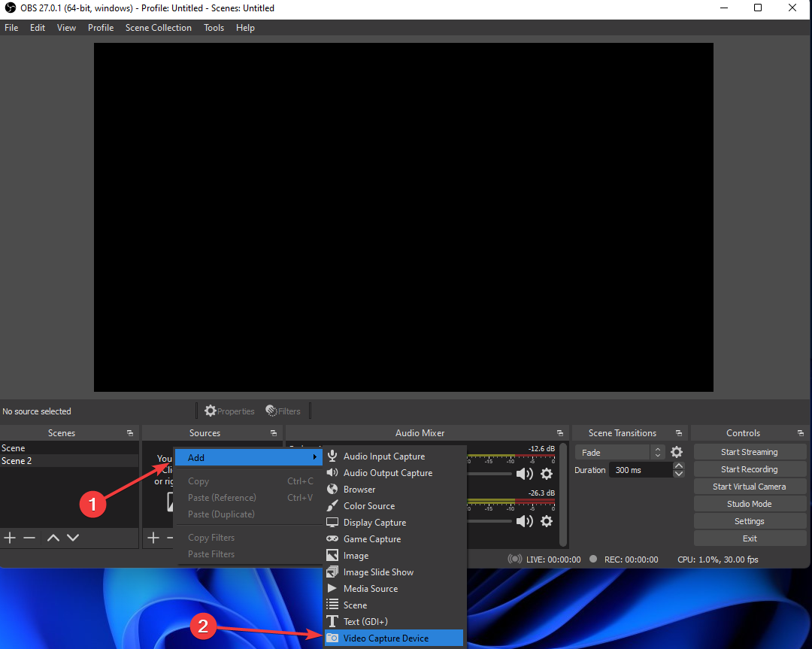Click Start Recording button

tap(750, 469)
